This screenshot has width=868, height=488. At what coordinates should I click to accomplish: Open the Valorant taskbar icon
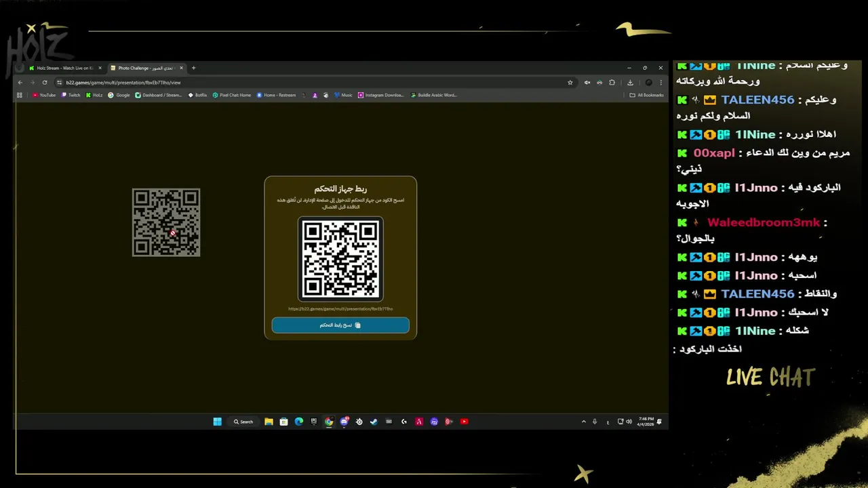pos(419,422)
